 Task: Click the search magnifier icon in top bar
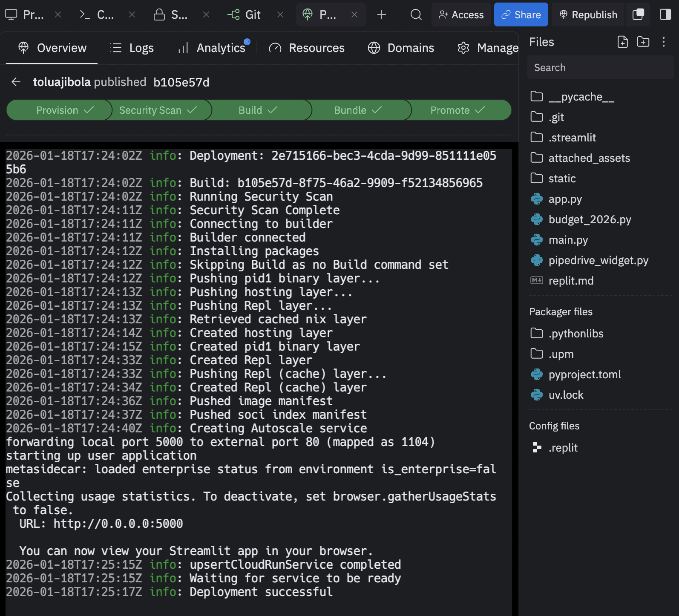[x=416, y=15]
